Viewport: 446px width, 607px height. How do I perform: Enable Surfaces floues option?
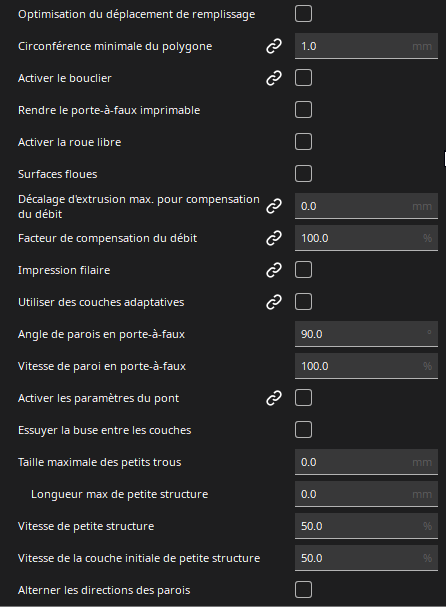click(x=304, y=174)
